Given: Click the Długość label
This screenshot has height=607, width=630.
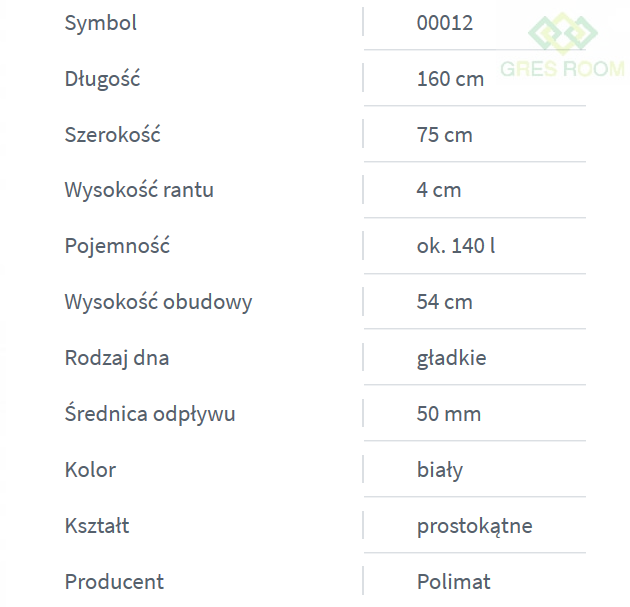Looking at the screenshot, I should 102,79.
